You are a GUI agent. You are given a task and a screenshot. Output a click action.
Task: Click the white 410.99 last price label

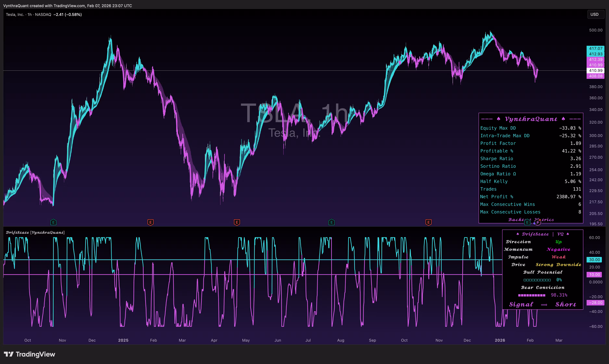coord(596,70)
